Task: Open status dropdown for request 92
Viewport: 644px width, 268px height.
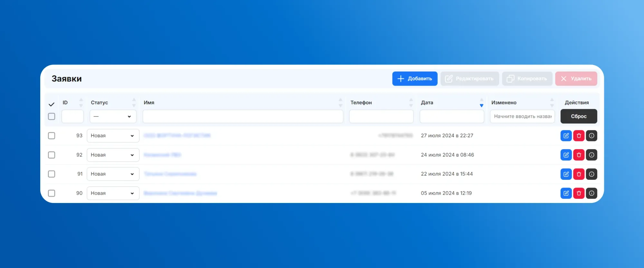Action: 113,155
